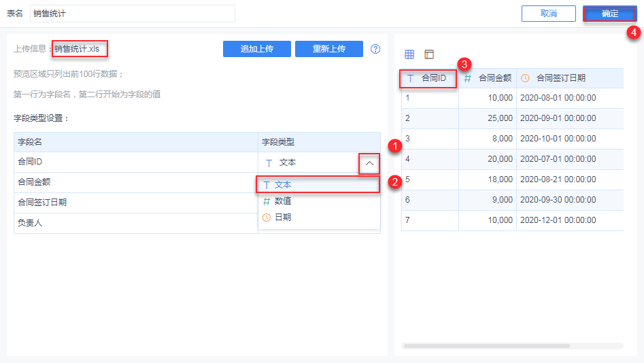Click the clock icon beside 日期 option
This screenshot has height=363, width=644.
coord(267,218)
